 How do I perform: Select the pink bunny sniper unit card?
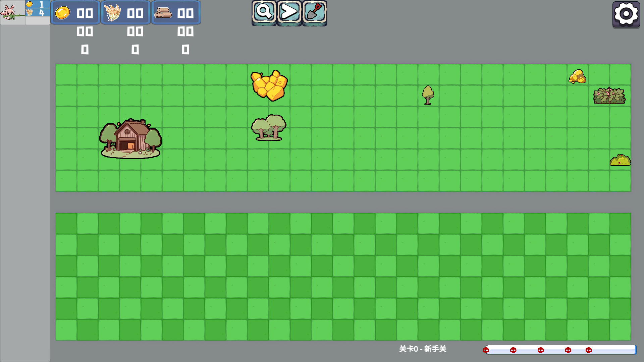13,12
